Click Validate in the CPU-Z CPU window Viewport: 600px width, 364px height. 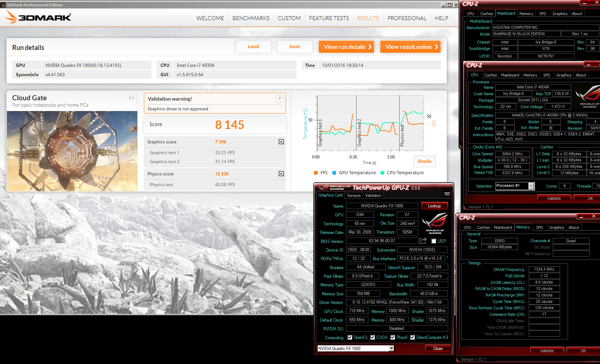coord(554,198)
